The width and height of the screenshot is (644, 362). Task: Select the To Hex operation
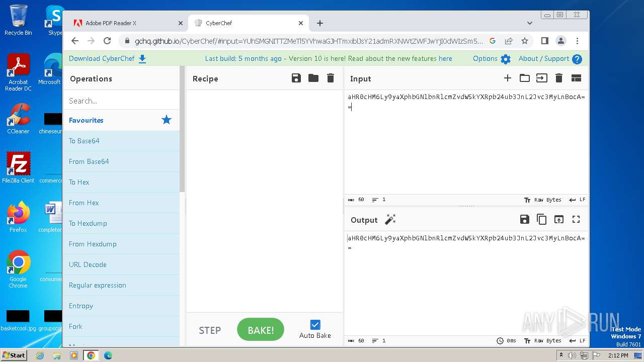pos(121,182)
